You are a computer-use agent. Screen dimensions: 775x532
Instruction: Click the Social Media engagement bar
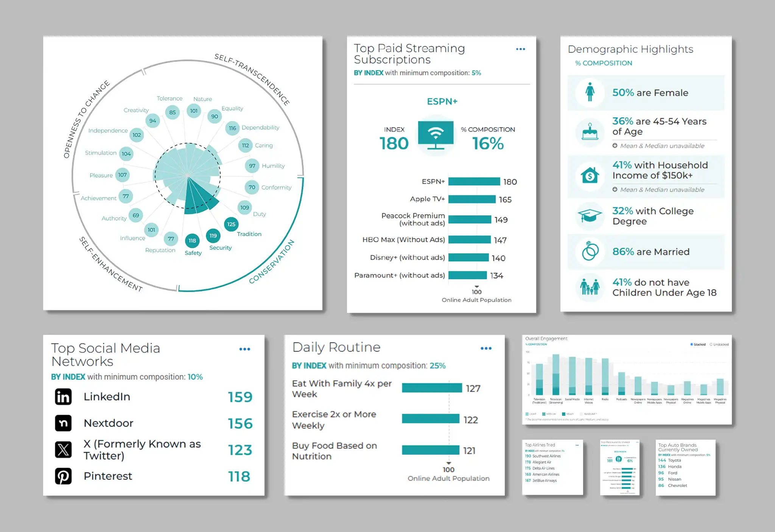572,376
